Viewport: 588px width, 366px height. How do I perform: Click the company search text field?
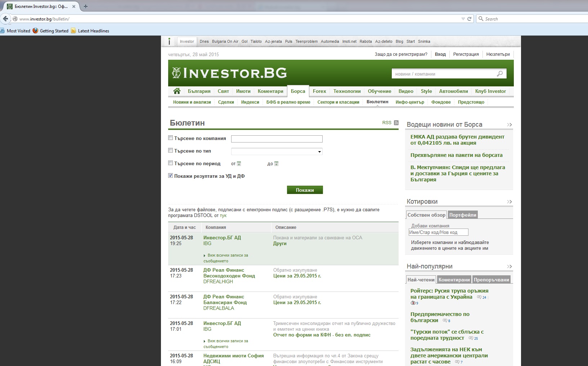point(277,139)
